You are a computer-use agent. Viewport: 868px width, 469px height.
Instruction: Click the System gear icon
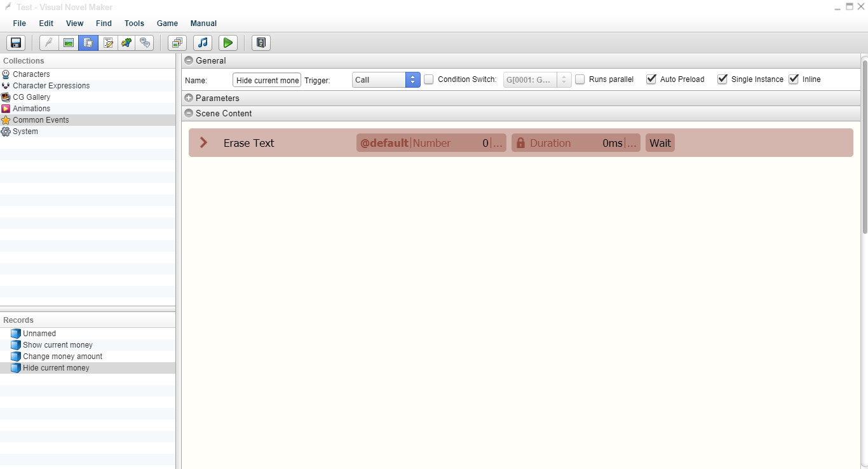coord(6,132)
